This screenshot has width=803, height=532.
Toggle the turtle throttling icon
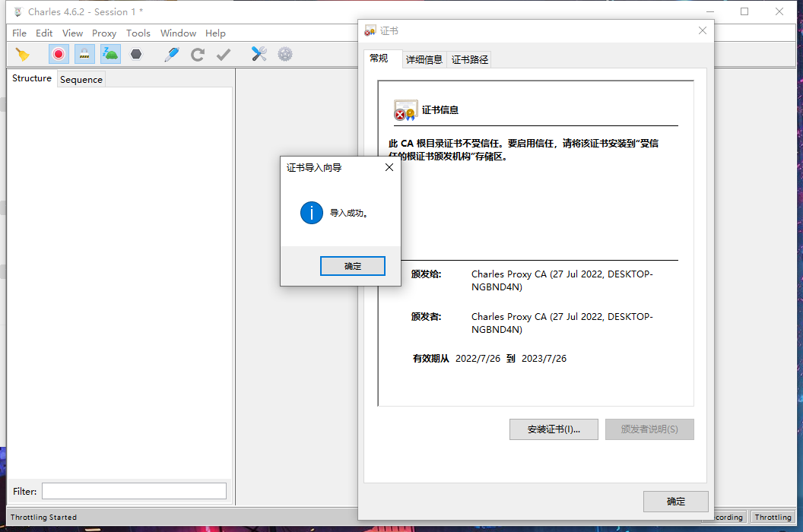[x=110, y=54]
